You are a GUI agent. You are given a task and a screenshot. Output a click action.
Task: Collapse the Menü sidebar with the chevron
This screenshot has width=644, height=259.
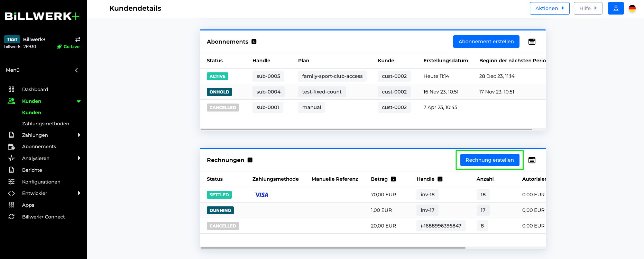coord(76,70)
